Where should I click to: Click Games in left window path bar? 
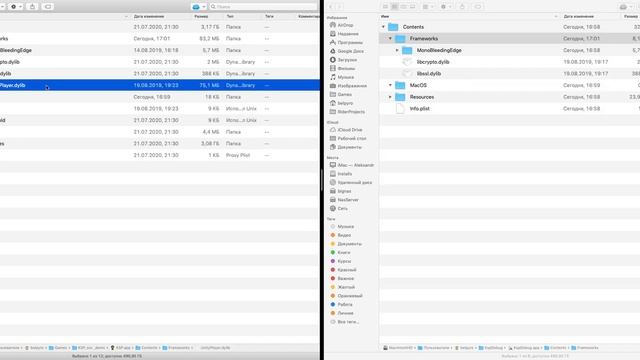[x=58, y=348]
